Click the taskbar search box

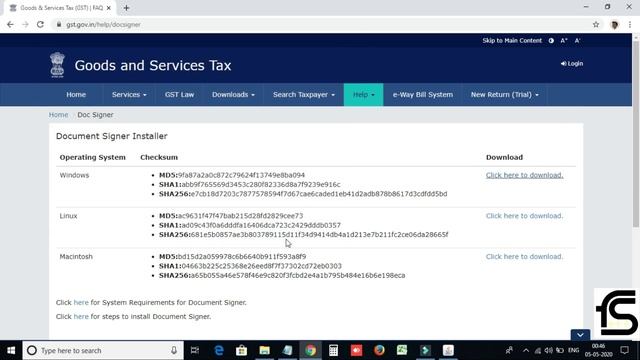(103, 350)
